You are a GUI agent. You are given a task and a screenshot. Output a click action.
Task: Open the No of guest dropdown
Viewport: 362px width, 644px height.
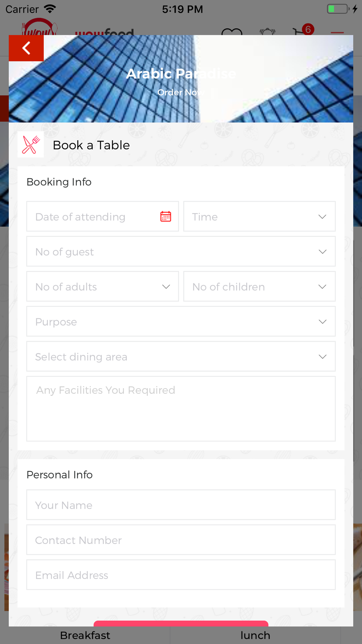(181, 252)
